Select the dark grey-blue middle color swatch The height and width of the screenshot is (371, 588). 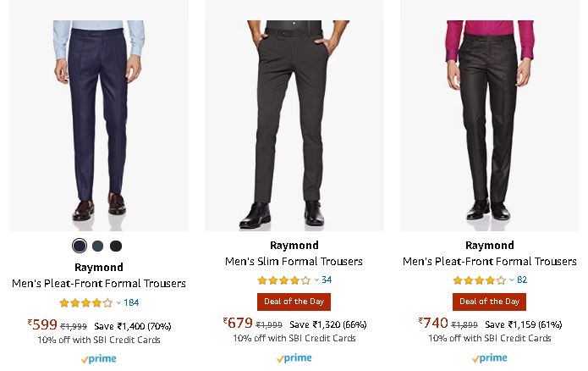[x=98, y=246]
